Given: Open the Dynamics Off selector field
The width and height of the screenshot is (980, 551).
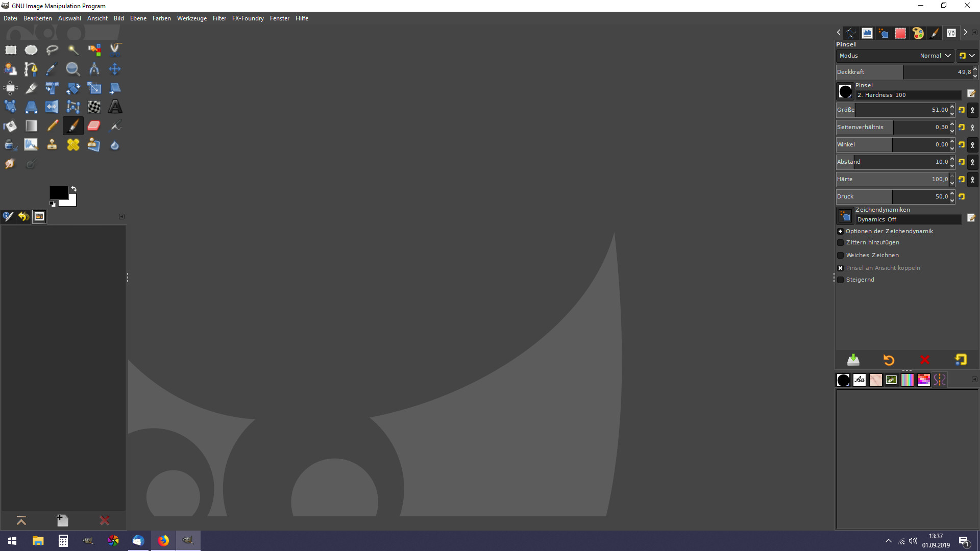Looking at the screenshot, I should click(909, 219).
